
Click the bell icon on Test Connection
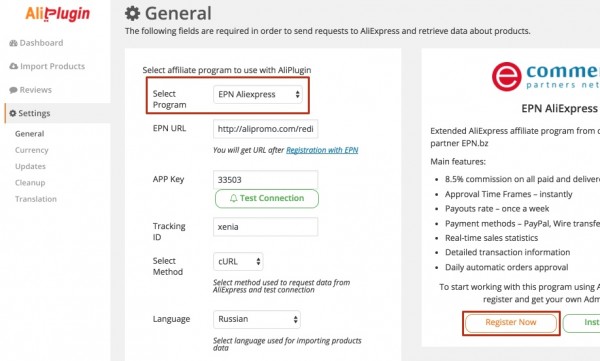tap(233, 198)
